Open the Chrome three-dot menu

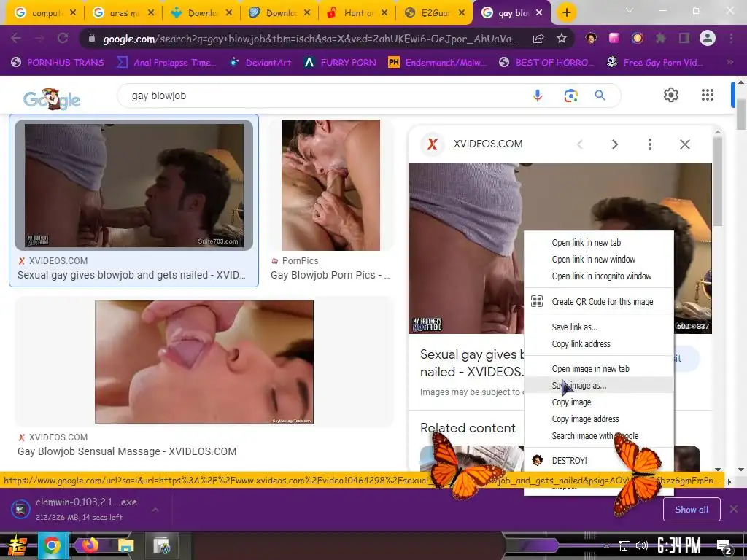731,38
